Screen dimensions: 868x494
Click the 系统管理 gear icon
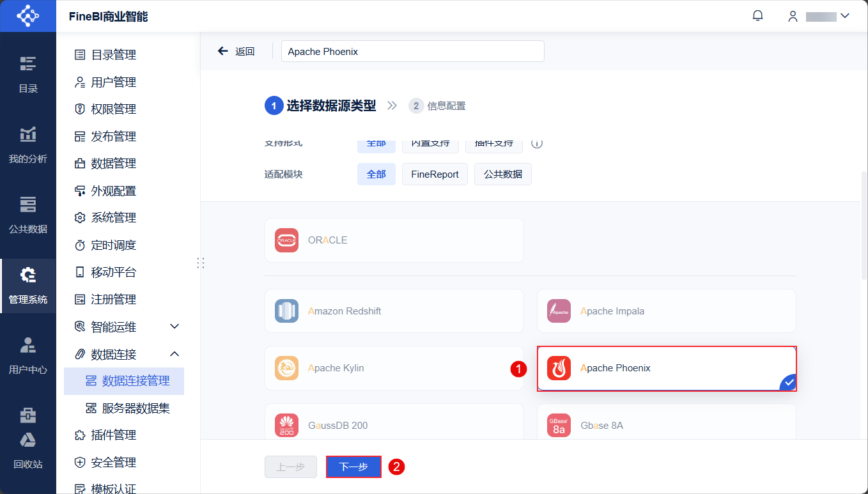coord(80,218)
